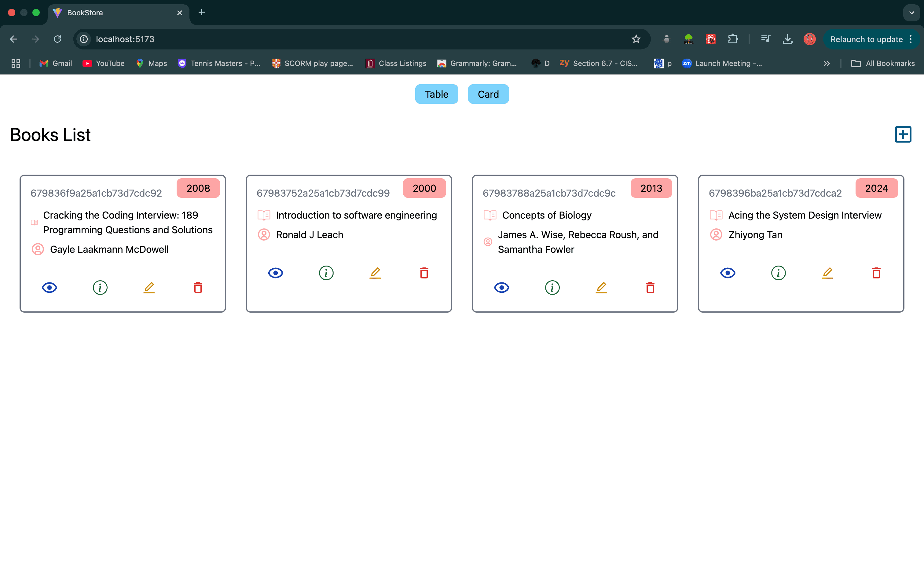Open the Chrome three-dot menu
The image size is (924, 577).
coord(911,39)
